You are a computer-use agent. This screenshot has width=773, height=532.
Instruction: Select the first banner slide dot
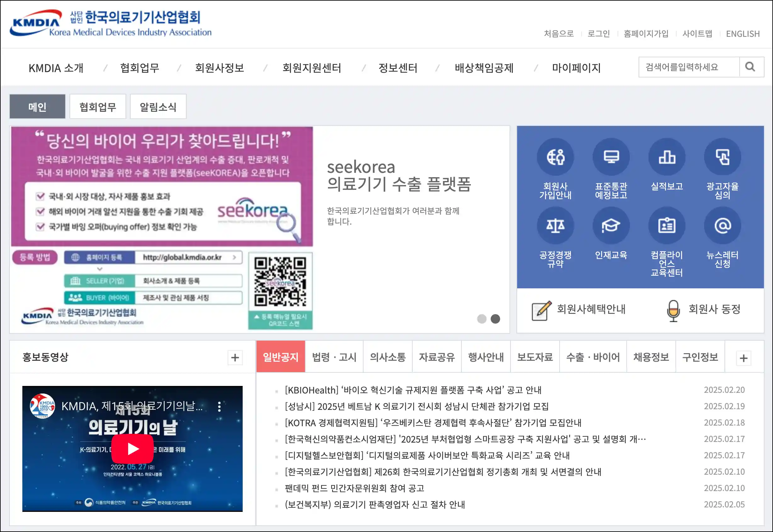tap(482, 319)
